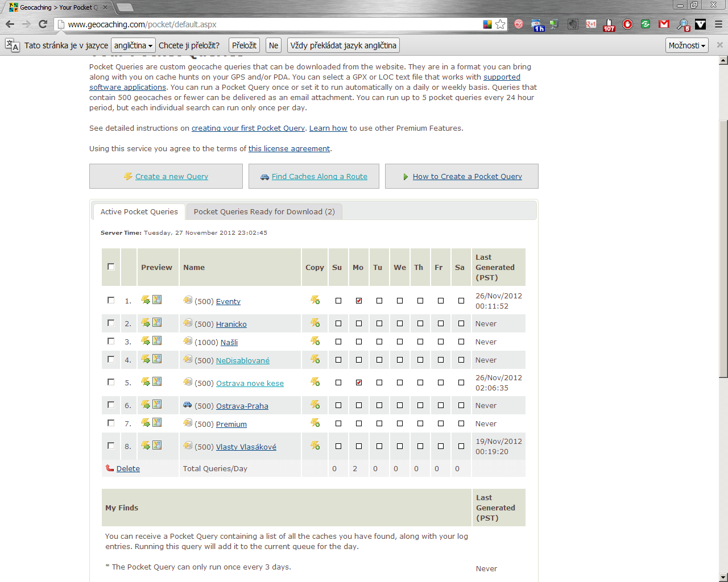
Task: Reload the page
Action: click(43, 24)
